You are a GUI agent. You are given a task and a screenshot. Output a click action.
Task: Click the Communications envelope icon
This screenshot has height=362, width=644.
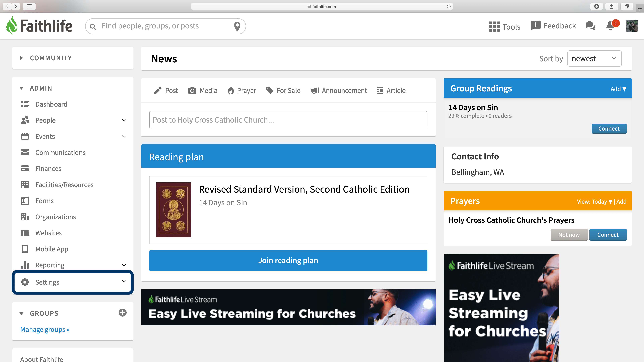click(x=25, y=152)
